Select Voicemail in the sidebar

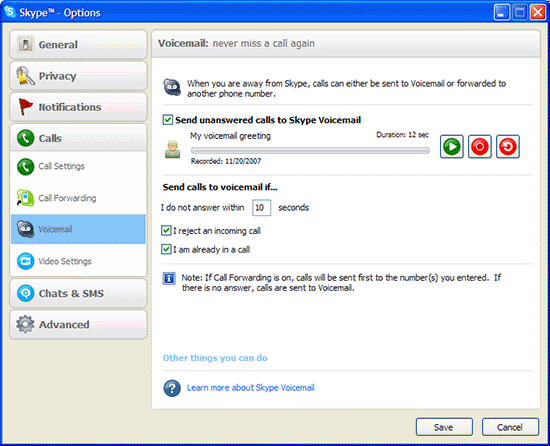click(x=78, y=229)
